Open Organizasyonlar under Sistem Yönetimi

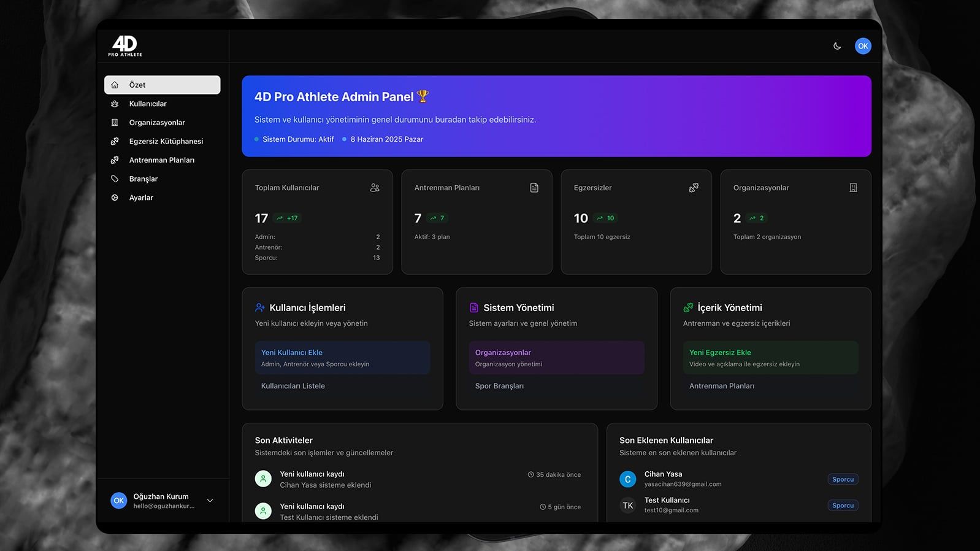[x=556, y=358]
